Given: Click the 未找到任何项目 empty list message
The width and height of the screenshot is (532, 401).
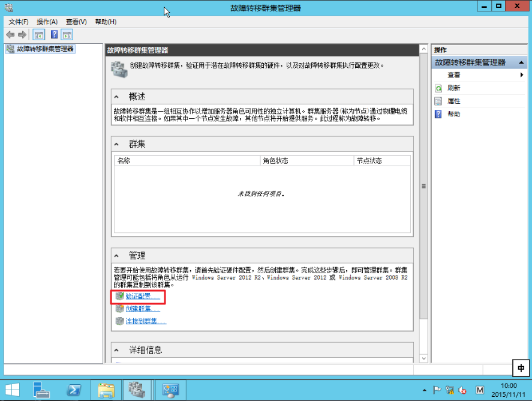Looking at the screenshot, I should [262, 194].
